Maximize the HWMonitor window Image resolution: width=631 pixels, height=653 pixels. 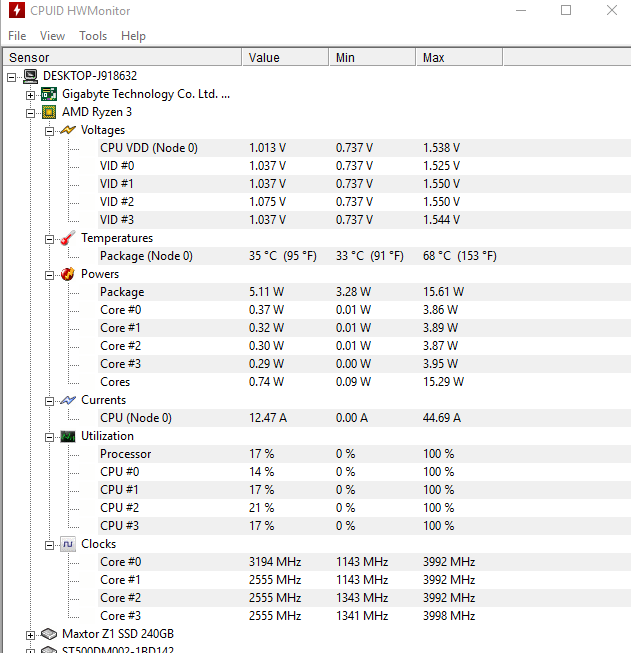pyautogui.click(x=566, y=10)
